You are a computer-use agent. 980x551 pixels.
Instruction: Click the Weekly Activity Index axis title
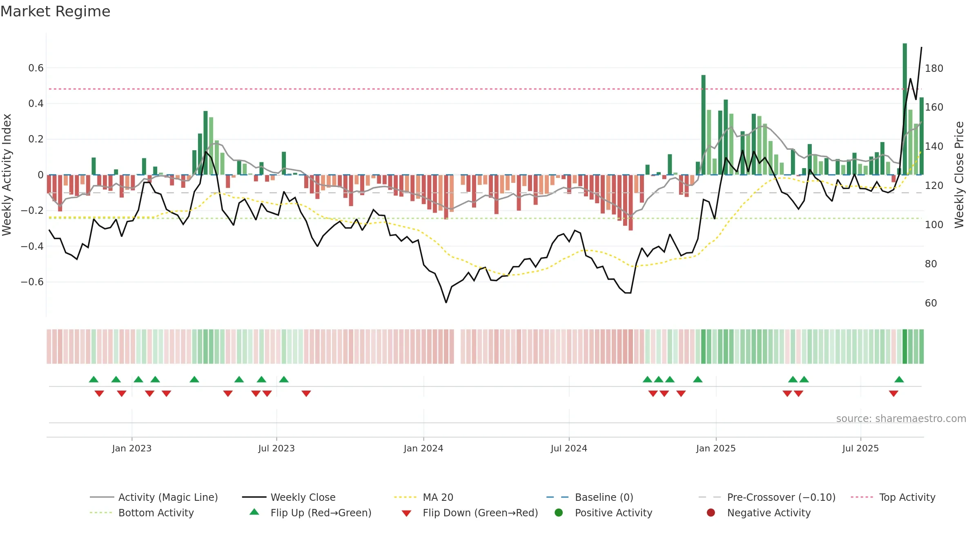coord(7,175)
